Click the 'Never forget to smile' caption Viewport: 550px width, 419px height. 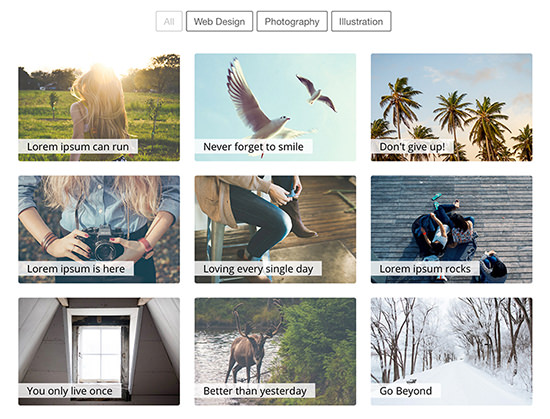[x=253, y=147]
